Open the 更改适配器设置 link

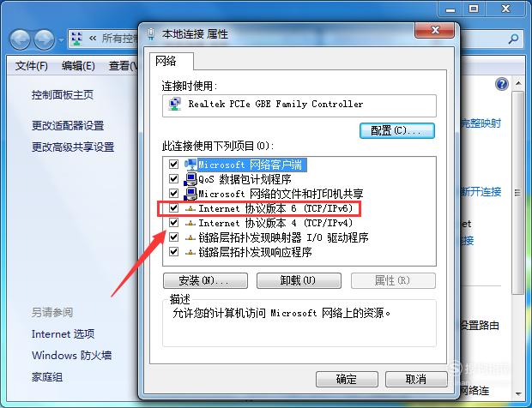pos(68,126)
